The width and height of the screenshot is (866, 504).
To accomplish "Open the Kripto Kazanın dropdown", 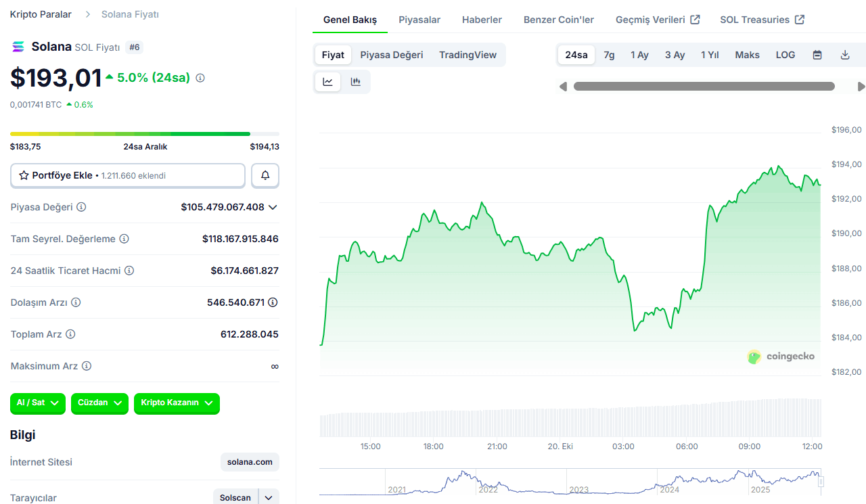I will point(177,403).
